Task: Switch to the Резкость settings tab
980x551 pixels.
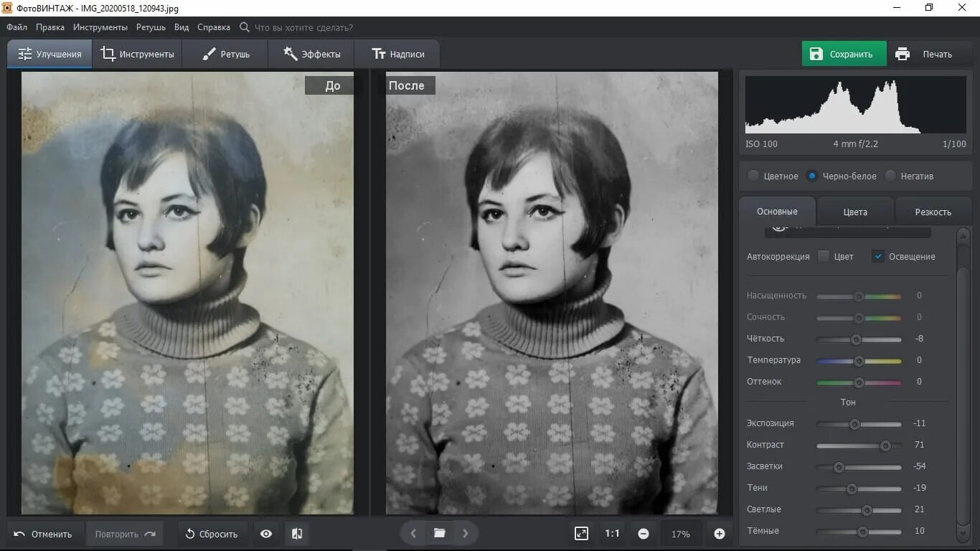Action: (x=933, y=212)
